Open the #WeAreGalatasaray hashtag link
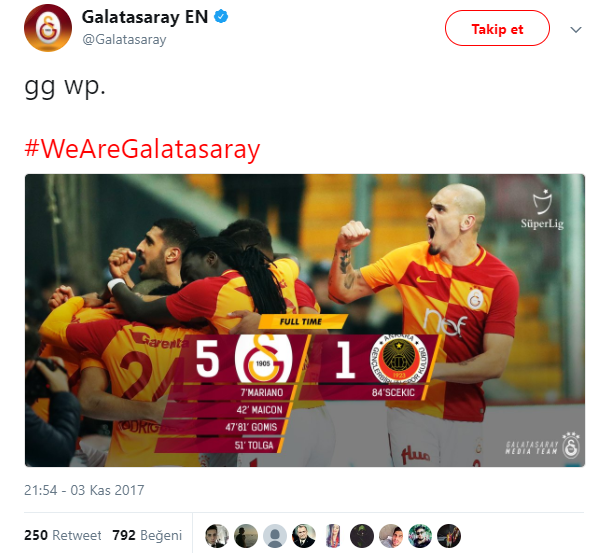The width and height of the screenshot is (612, 553). point(142,149)
